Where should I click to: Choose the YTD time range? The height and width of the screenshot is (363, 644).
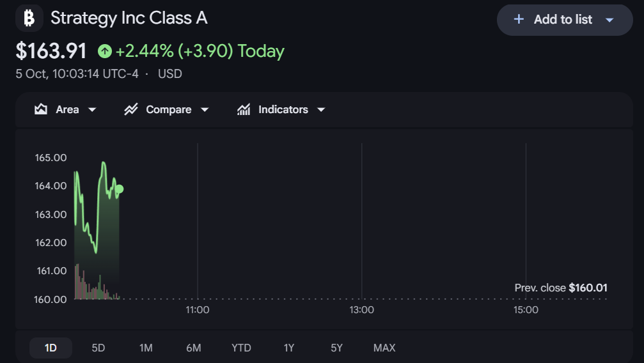pos(241,348)
